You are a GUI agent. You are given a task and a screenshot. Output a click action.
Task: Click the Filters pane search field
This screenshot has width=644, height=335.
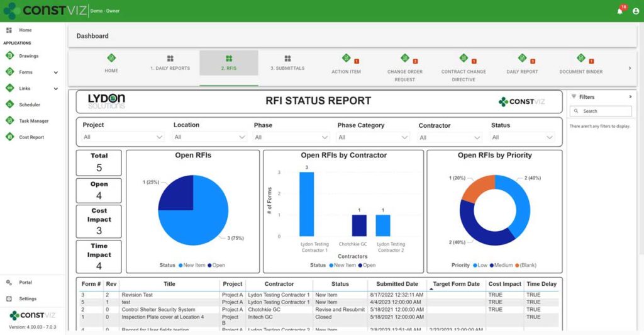tap(601, 111)
